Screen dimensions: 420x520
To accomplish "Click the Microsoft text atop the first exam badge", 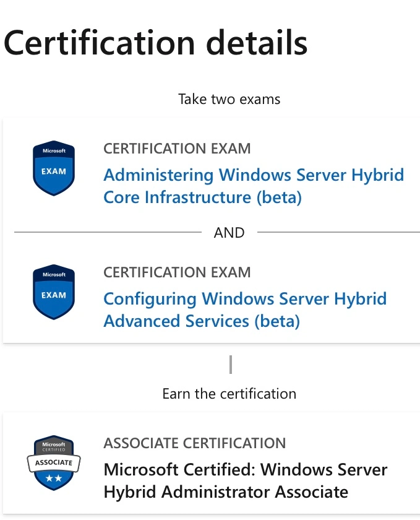I will pos(54,150).
